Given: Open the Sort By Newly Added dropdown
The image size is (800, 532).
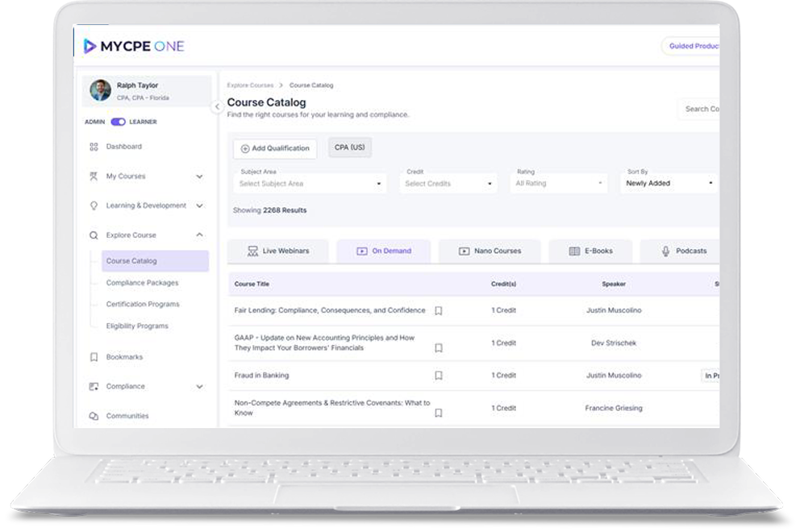Looking at the screenshot, I should click(669, 183).
